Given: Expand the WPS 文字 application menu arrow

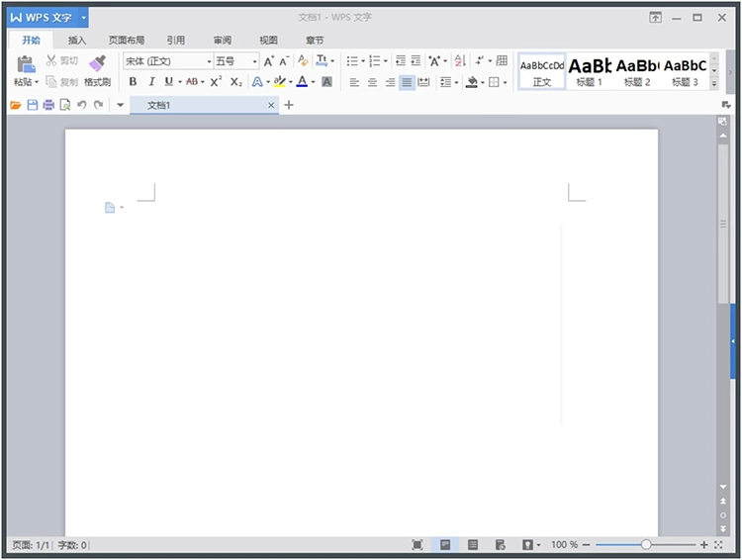Looking at the screenshot, I should (84, 18).
